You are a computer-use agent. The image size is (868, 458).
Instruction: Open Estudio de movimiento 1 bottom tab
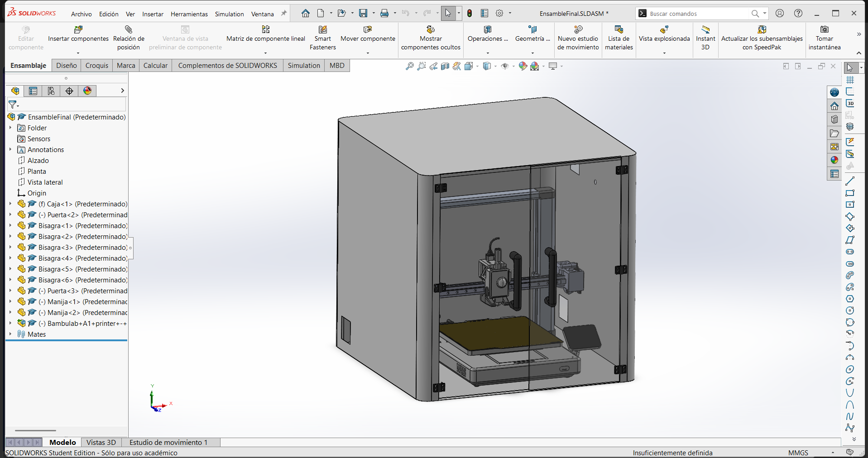click(x=168, y=442)
